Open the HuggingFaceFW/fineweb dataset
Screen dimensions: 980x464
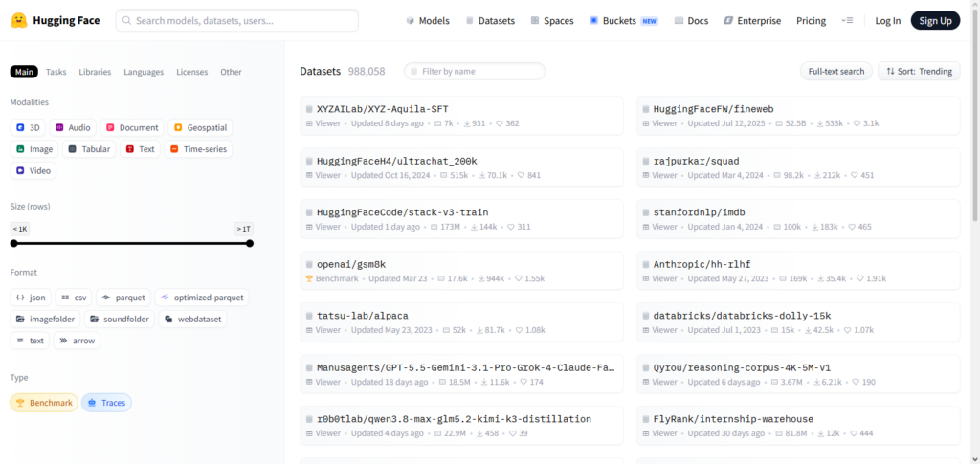[798, 116]
